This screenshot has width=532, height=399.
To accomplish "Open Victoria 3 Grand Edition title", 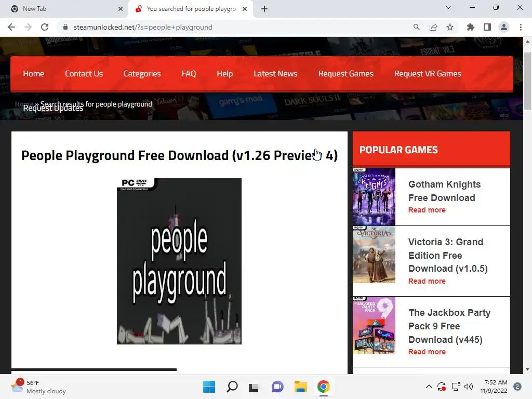I will [x=448, y=255].
